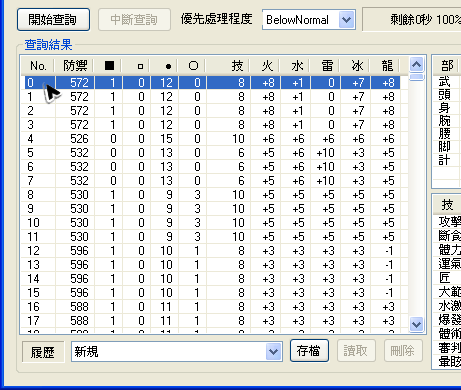Sort by 防禦 column header
461x390 pixels.
click(x=75, y=66)
